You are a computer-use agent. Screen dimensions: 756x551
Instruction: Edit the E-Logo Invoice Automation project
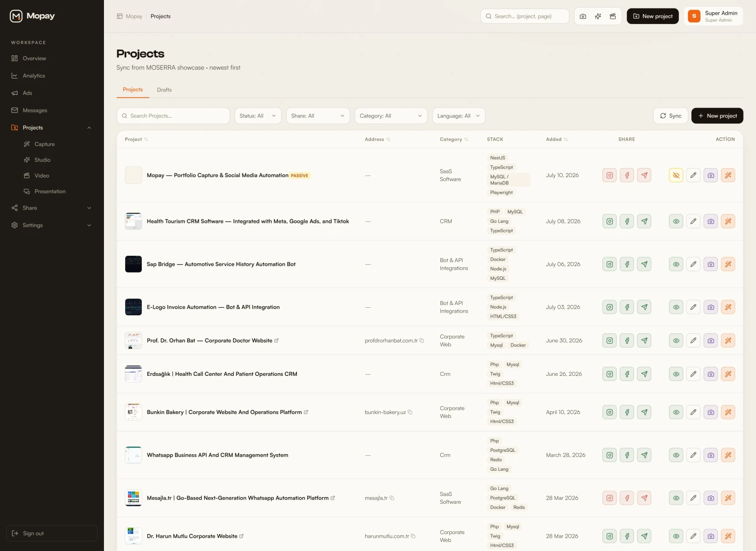pyautogui.click(x=693, y=307)
